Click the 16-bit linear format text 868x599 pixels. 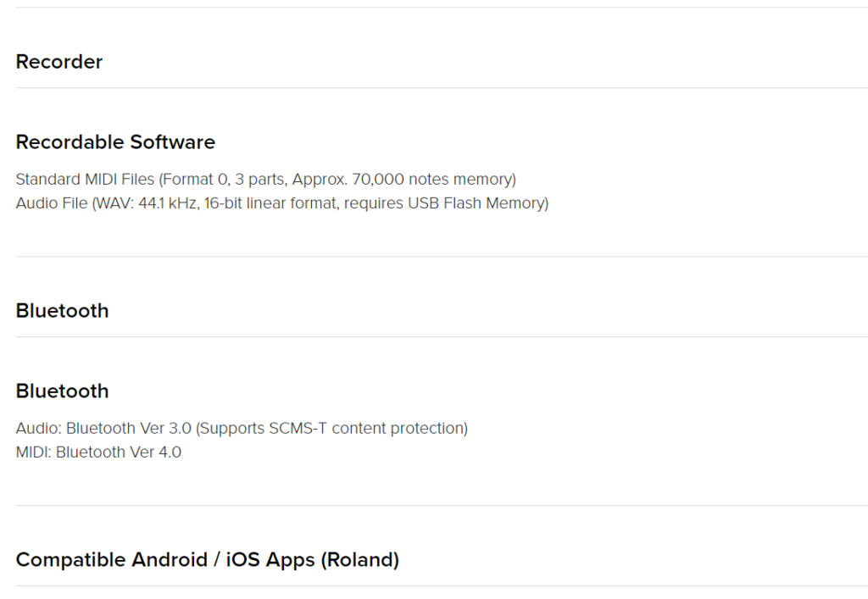[271, 203]
